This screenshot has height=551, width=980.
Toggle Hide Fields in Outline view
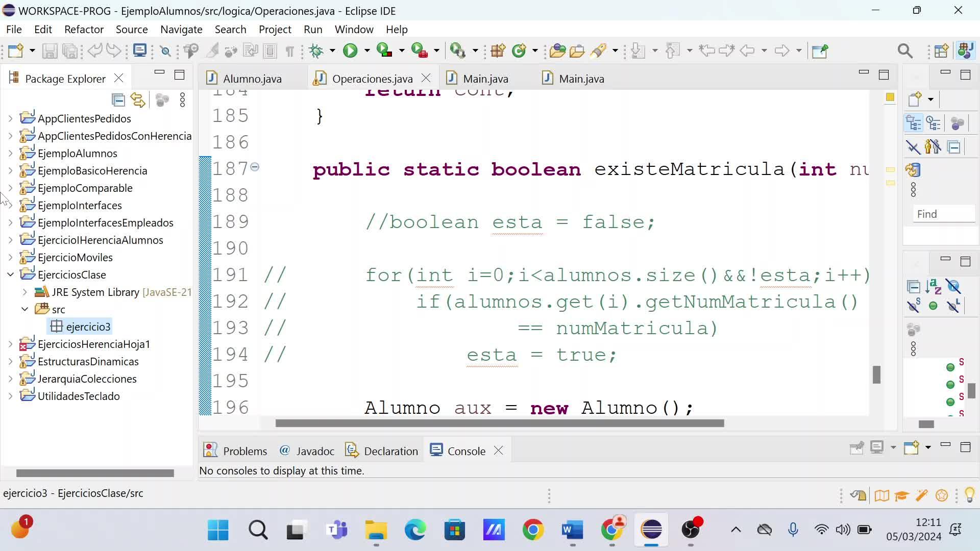952,287
